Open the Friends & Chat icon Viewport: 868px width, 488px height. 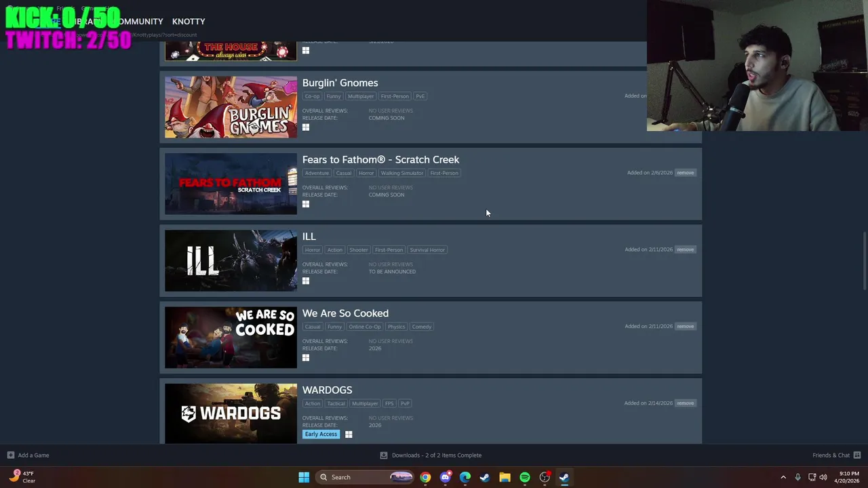(x=856, y=455)
